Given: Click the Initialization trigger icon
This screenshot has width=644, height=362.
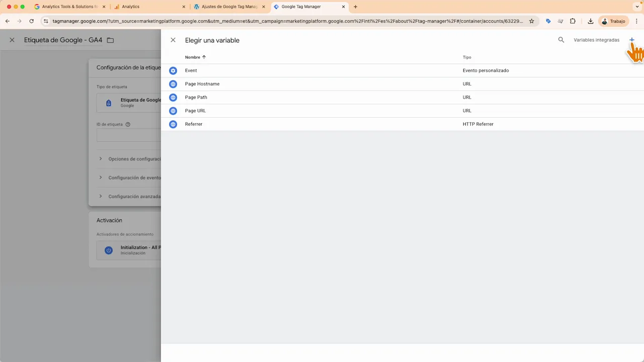Looking at the screenshot, I should (x=109, y=250).
